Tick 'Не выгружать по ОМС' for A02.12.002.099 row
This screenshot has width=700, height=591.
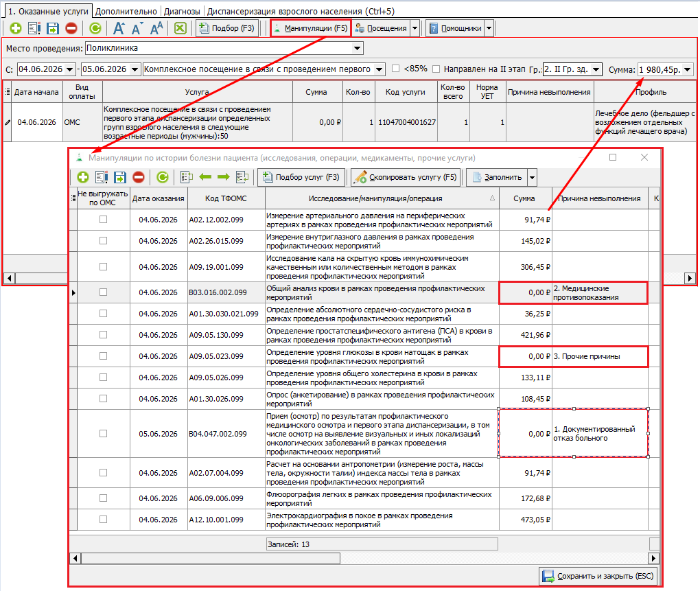(103, 219)
